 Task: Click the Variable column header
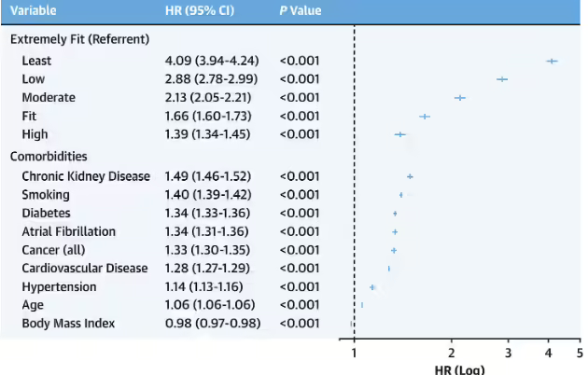[33, 11]
